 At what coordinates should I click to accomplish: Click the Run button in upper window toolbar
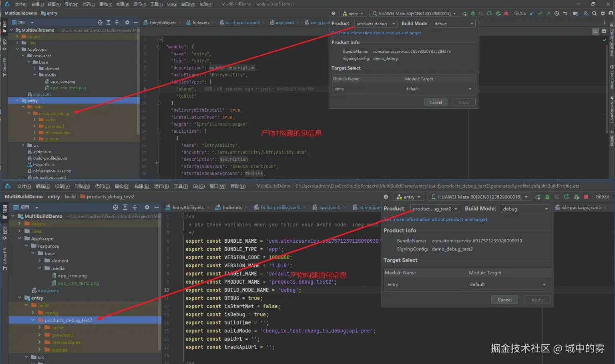coord(464,13)
